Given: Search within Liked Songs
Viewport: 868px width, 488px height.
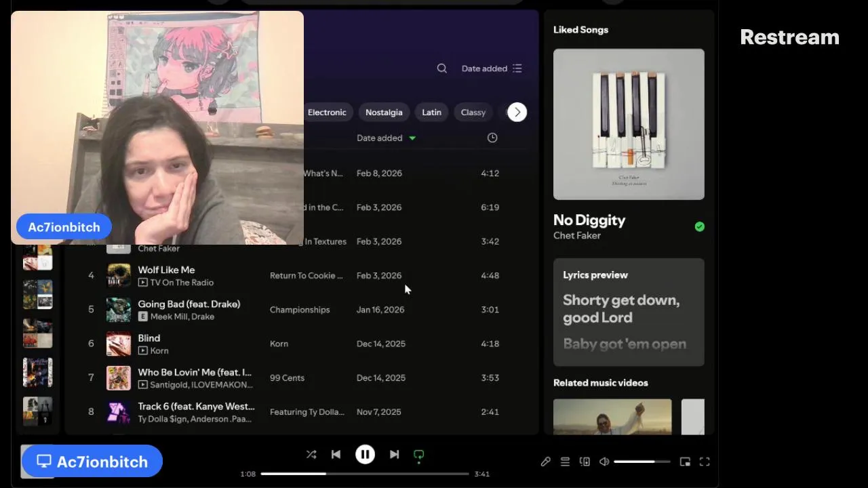Looking at the screenshot, I should pyautogui.click(x=442, y=68).
